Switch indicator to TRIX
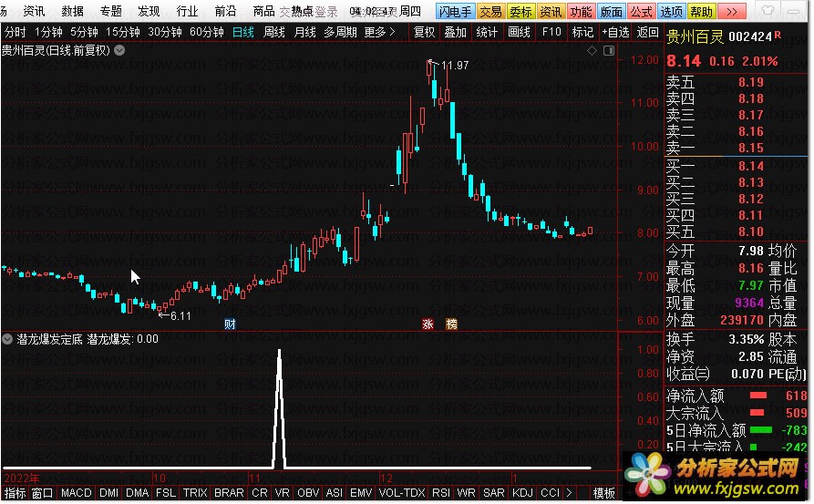814x504 pixels. point(195,493)
